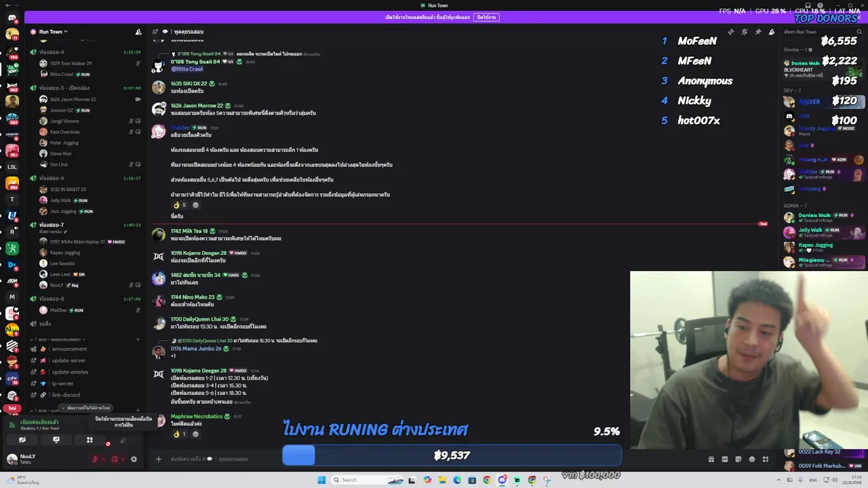The height and width of the screenshot is (488, 868).
Task: Open the LSL server in server list
Action: [x=12, y=167]
